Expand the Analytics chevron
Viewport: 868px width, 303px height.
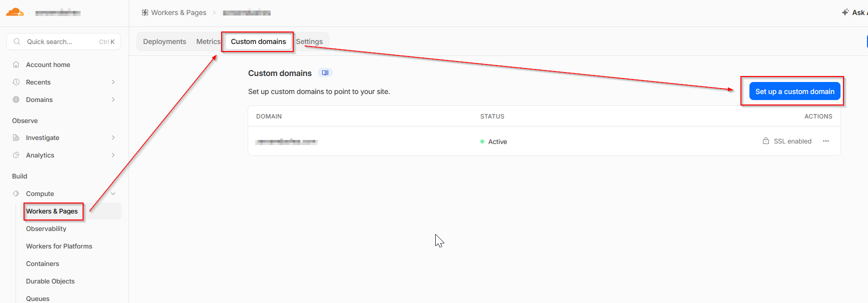click(x=113, y=155)
